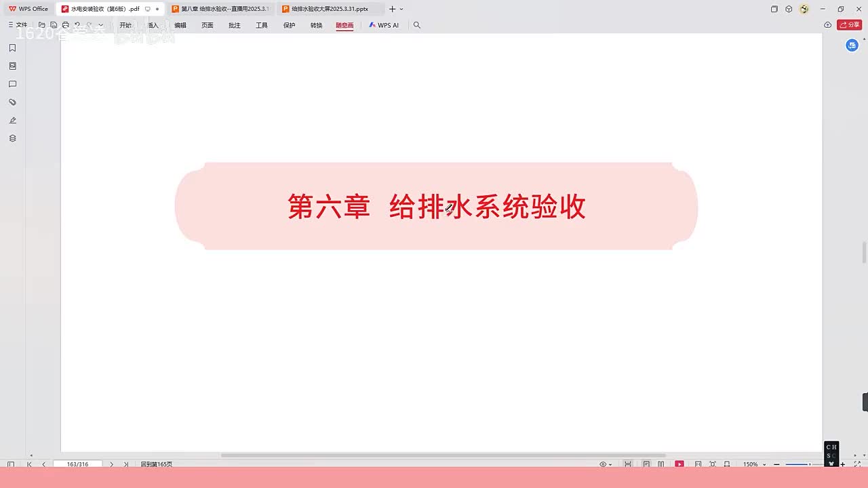The height and width of the screenshot is (488, 868).
Task: Click 回到第165页 return link
Action: 157,464
